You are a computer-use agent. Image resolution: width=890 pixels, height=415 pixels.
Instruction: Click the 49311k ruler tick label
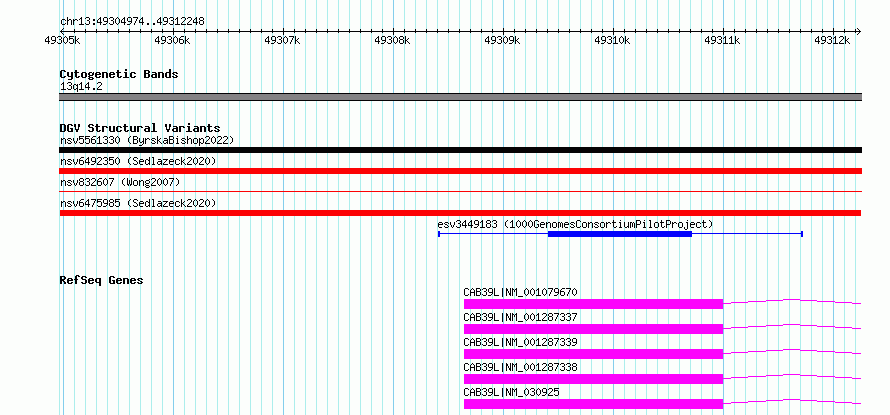coord(723,41)
